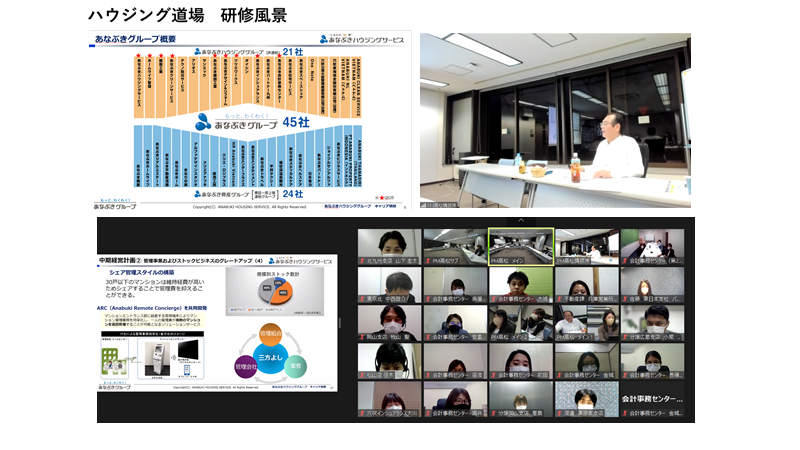Select the 岡山支店 participant video tile
The width and height of the screenshot is (800, 450).
coord(388,322)
